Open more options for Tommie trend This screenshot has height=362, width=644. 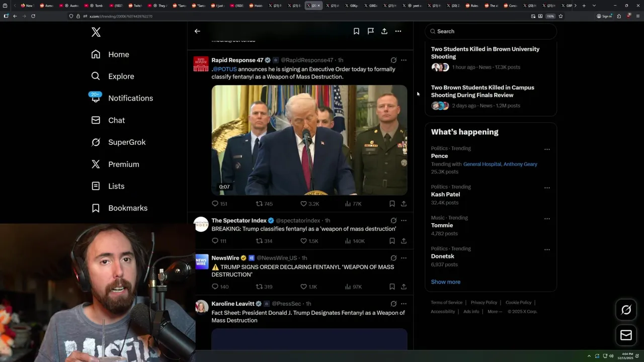pyautogui.click(x=547, y=219)
